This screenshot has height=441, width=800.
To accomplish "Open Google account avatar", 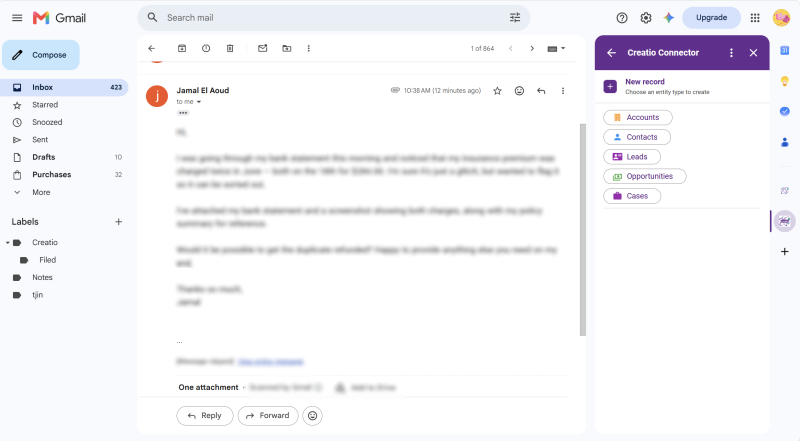I will (781, 18).
